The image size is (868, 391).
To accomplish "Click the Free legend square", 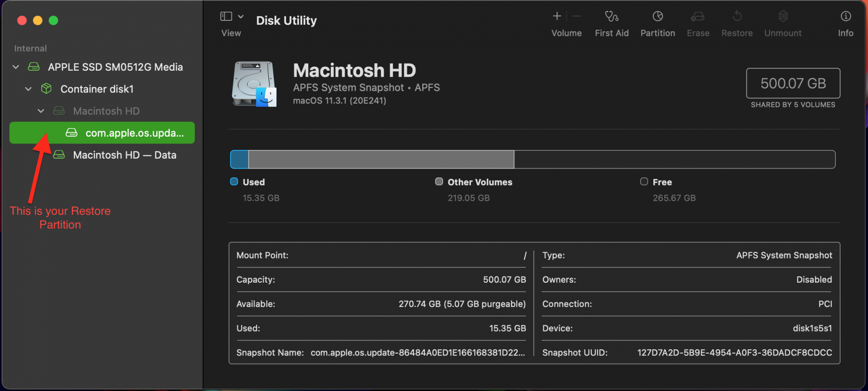I will click(x=644, y=182).
